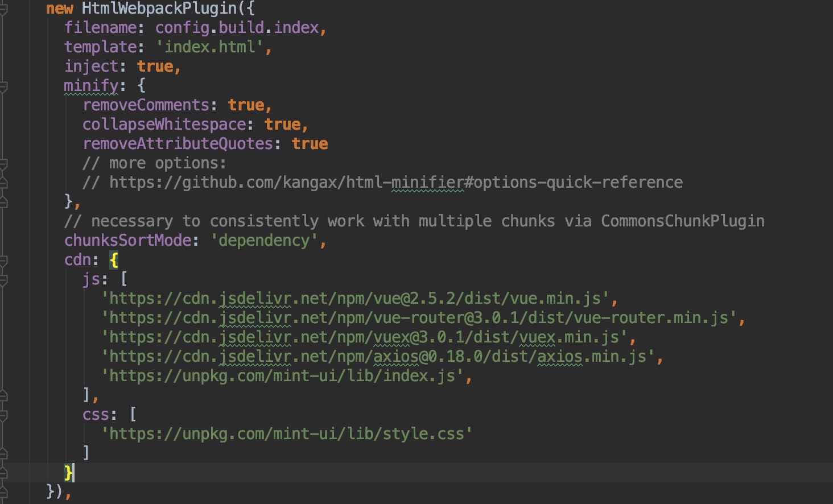Screen dimensions: 833x504
Task: Collapse the HtmlWebpackPlugin call fold marker
Action: click(3, 10)
